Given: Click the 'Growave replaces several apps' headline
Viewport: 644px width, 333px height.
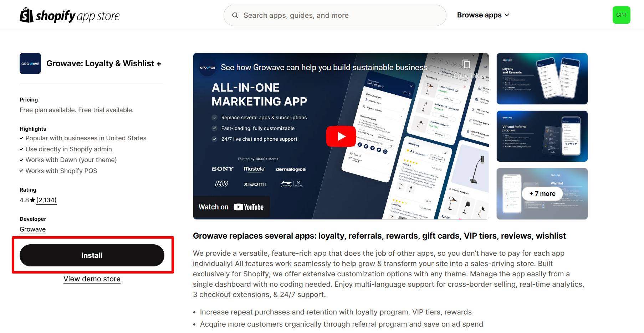Looking at the screenshot, I should (x=379, y=236).
